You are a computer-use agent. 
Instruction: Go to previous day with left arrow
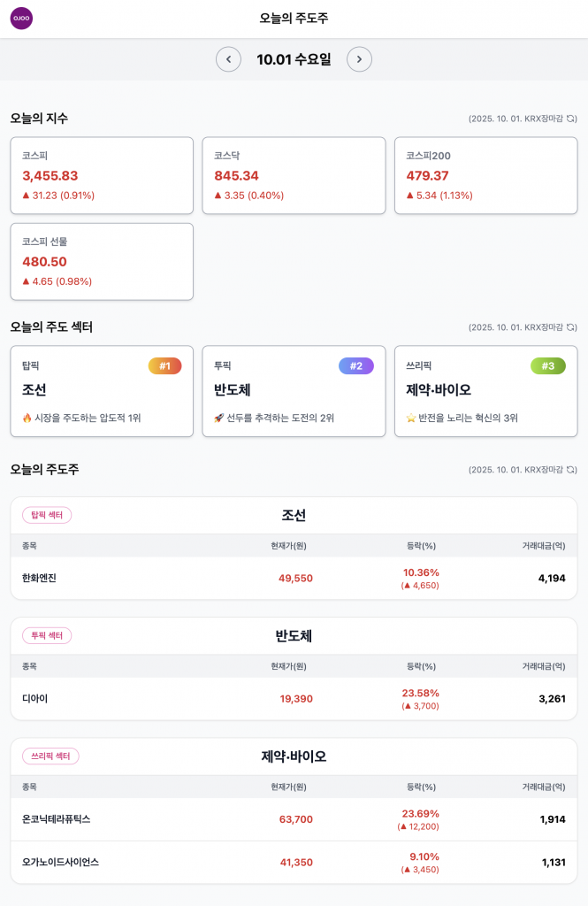tap(228, 59)
